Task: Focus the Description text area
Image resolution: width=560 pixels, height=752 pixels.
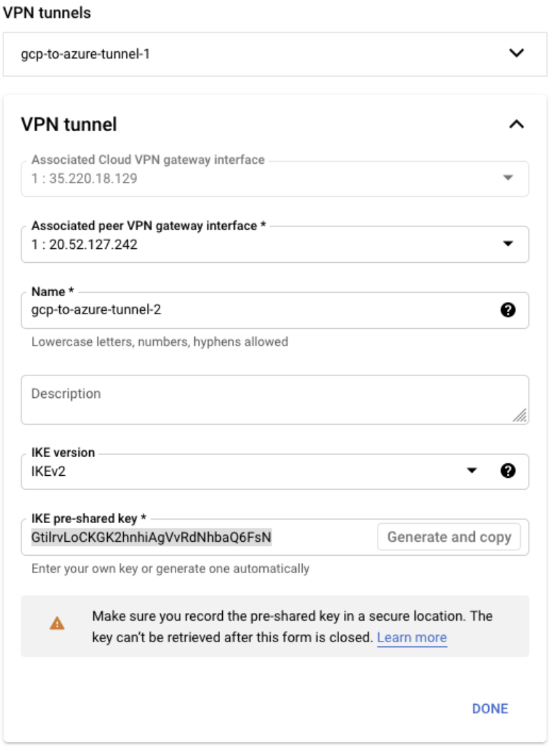Action: click(x=266, y=399)
